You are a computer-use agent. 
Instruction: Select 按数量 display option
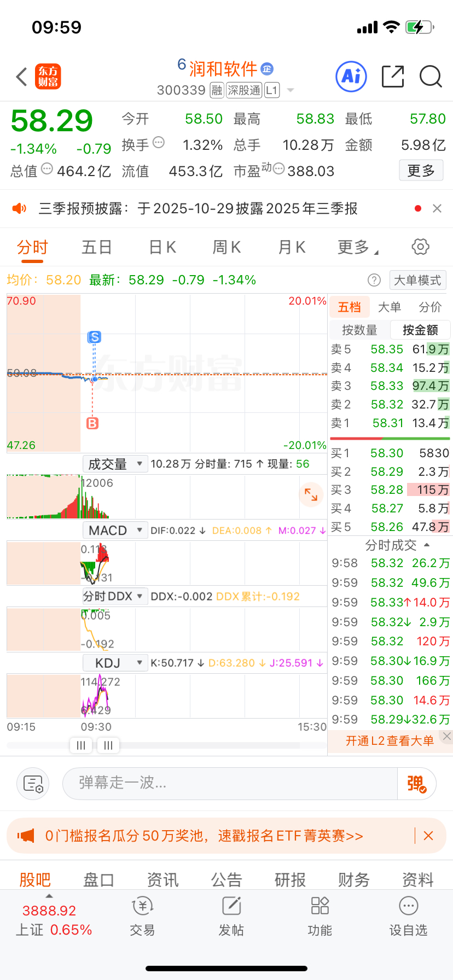pyautogui.click(x=359, y=330)
